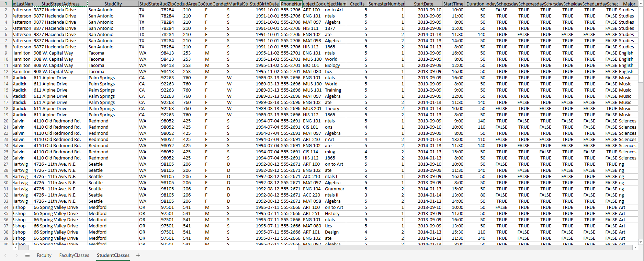This screenshot has height=261, width=644.
Task: Click the 15:30 start time cell
Action: 453,232
